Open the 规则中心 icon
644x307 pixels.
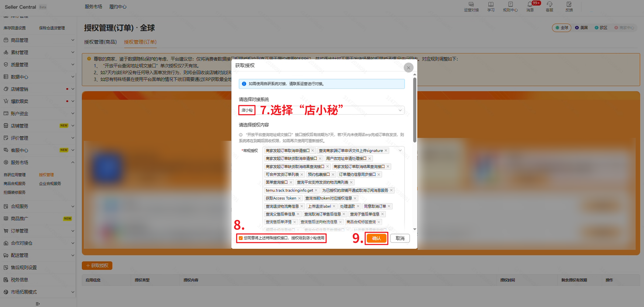pyautogui.click(x=510, y=5)
